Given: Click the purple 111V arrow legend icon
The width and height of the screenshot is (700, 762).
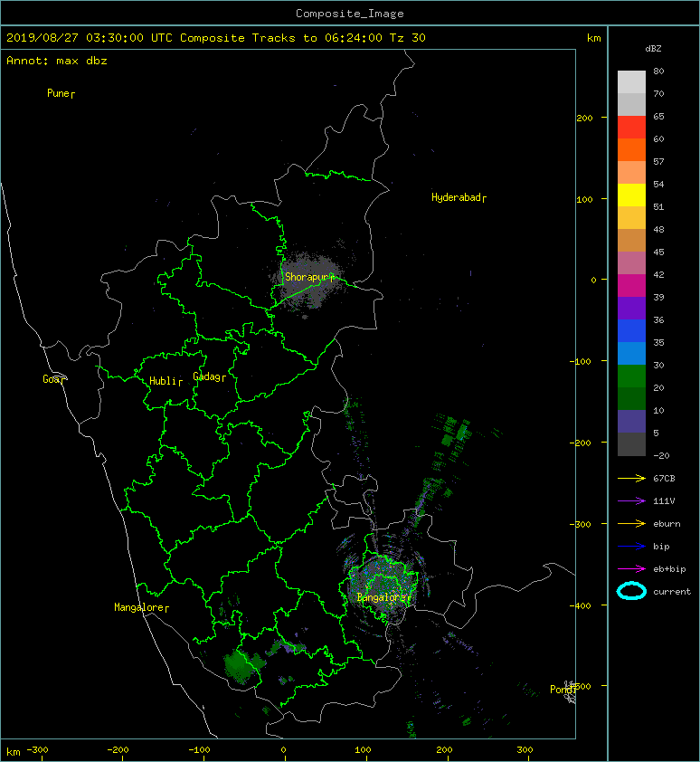Looking at the screenshot, I should pyautogui.click(x=631, y=501).
